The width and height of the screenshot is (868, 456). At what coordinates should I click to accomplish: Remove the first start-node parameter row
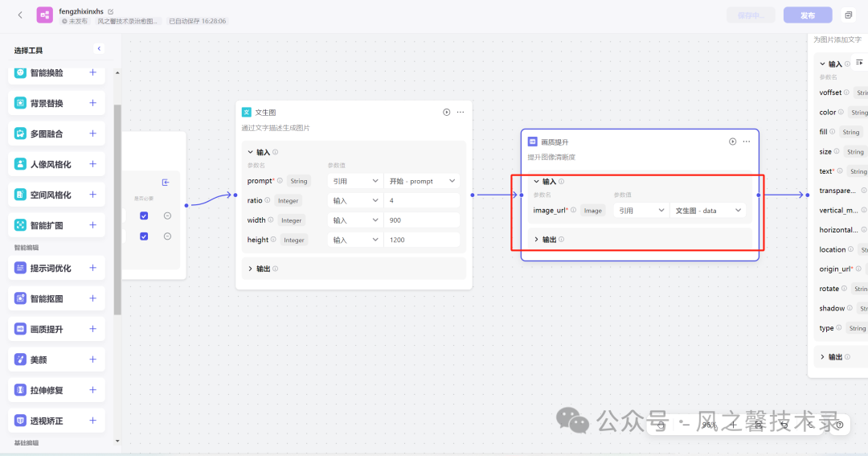click(x=167, y=216)
